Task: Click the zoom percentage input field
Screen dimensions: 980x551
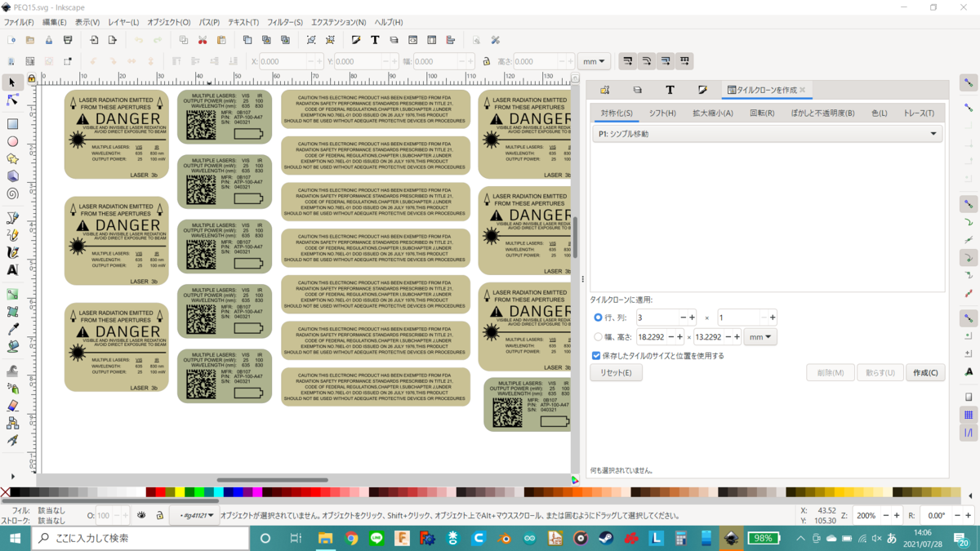Action: 868,516
